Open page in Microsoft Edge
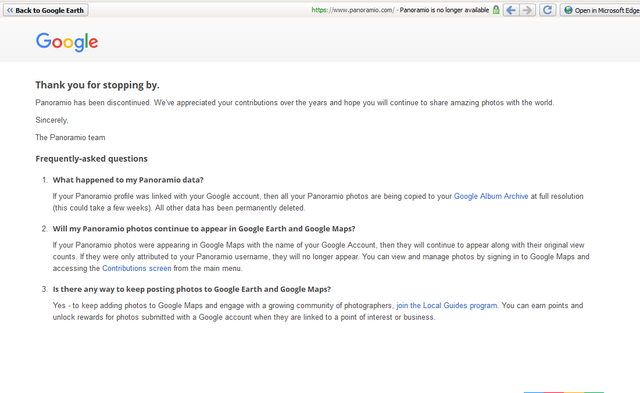Image resolution: width=640 pixels, height=393 pixels. pyautogui.click(x=600, y=10)
